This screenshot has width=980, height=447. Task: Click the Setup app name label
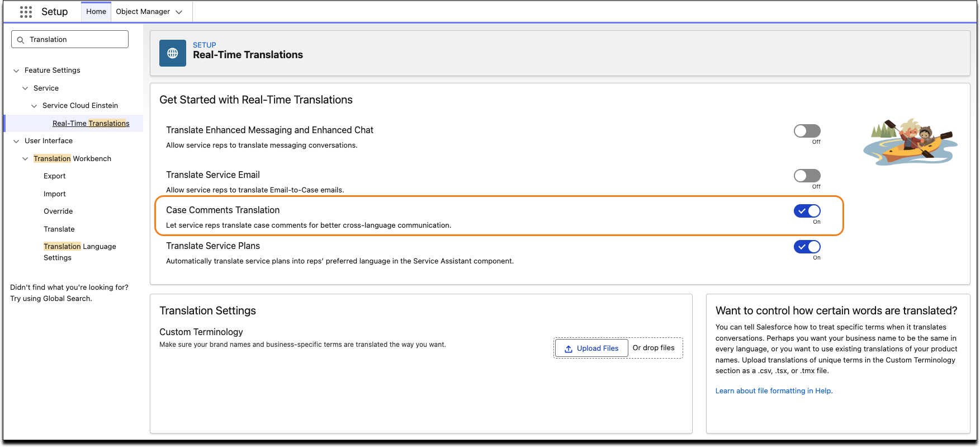tap(55, 12)
